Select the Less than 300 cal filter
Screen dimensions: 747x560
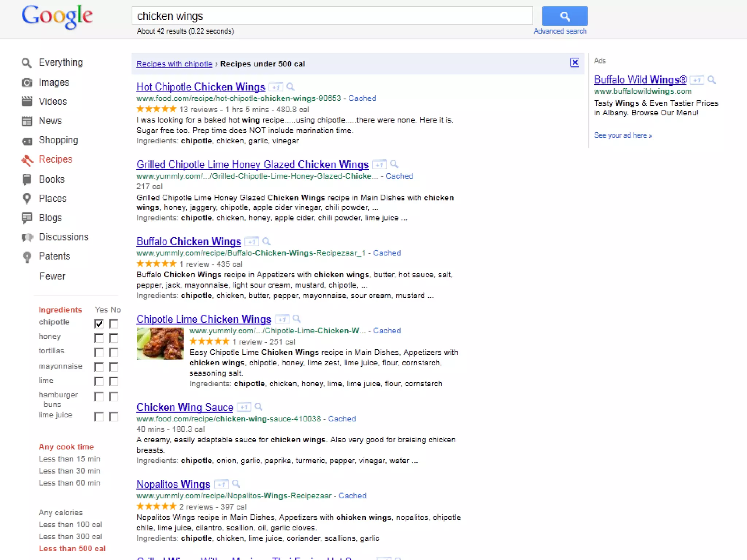70,537
